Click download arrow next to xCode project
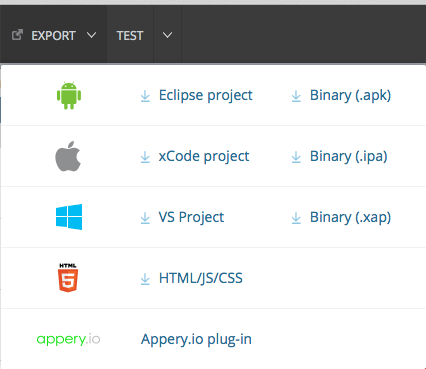This screenshot has width=426, height=369. tap(145, 157)
